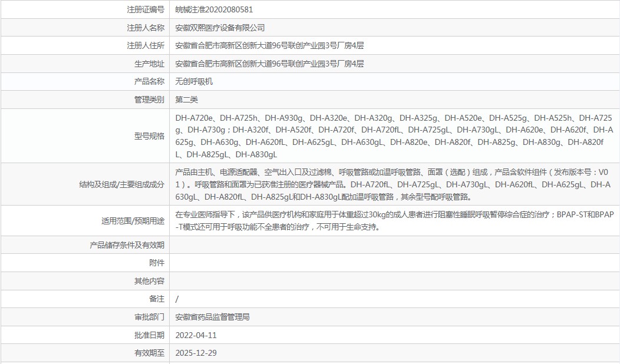The image size is (620, 364).
Task: Select the composition text starting 产品由主机
Action: (393, 184)
